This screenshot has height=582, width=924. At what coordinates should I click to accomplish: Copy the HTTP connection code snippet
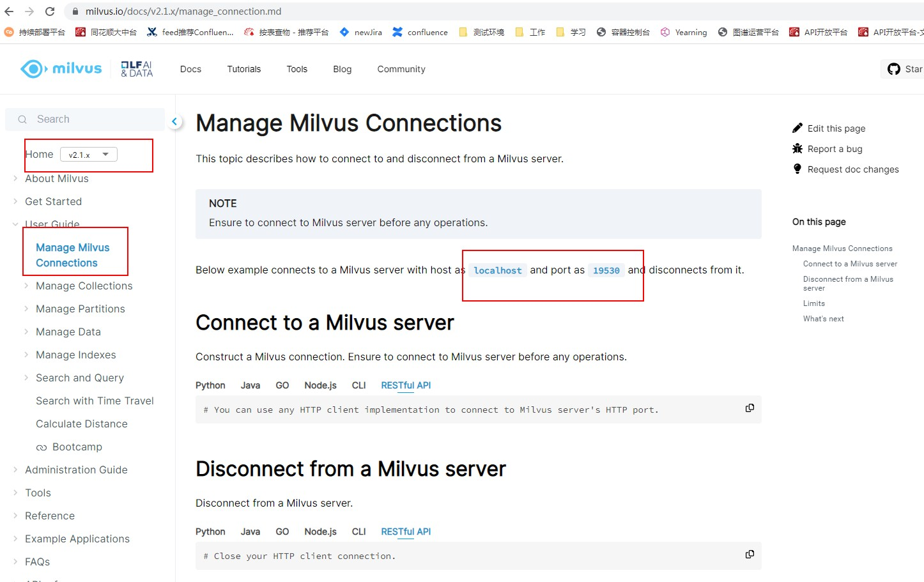[x=749, y=408]
